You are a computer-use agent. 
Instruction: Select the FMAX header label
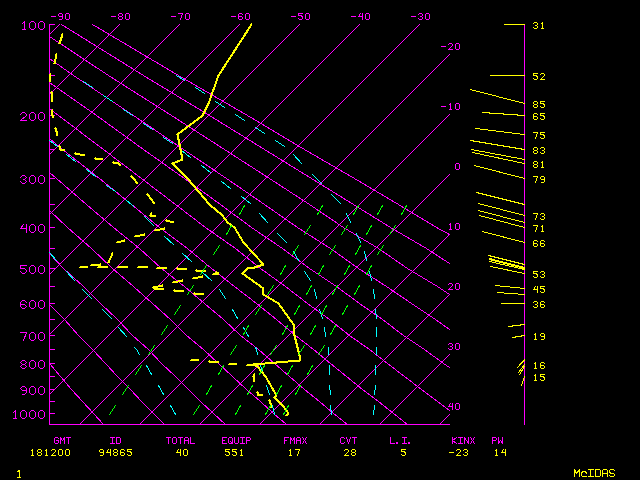coord(295,440)
